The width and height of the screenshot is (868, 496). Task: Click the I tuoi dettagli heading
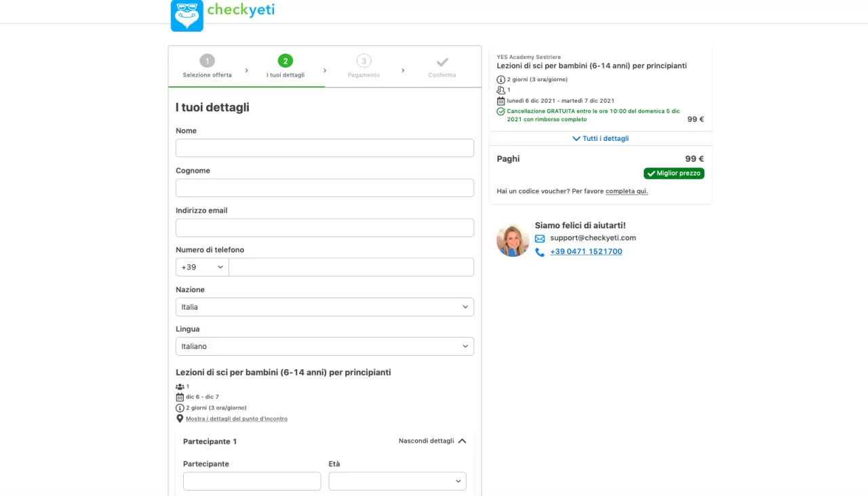pos(212,107)
